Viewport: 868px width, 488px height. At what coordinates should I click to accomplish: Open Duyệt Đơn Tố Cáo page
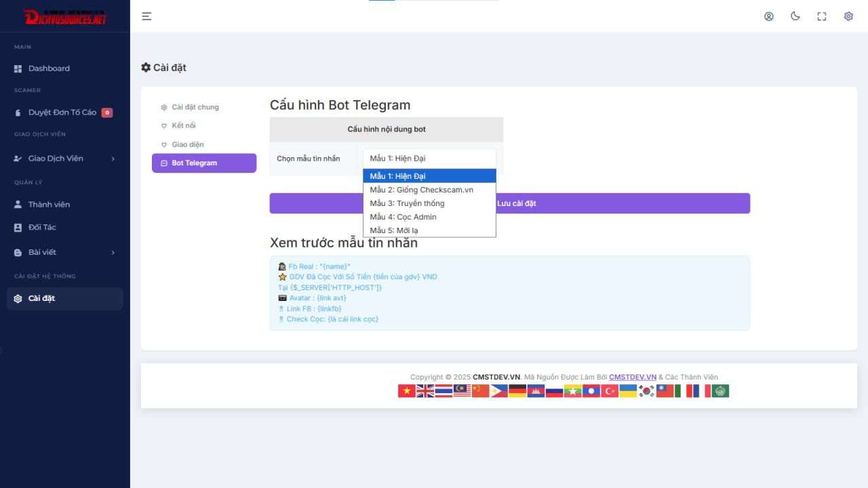coord(62,113)
